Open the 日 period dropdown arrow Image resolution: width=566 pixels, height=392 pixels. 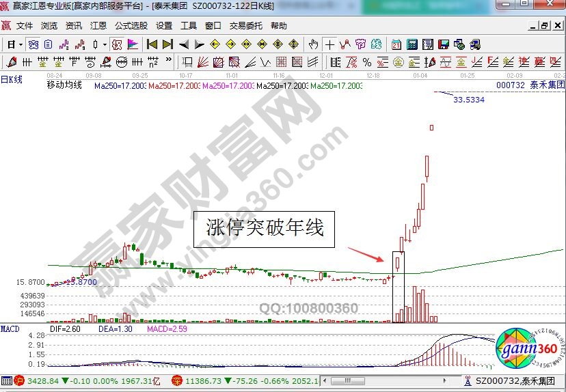tap(21, 44)
